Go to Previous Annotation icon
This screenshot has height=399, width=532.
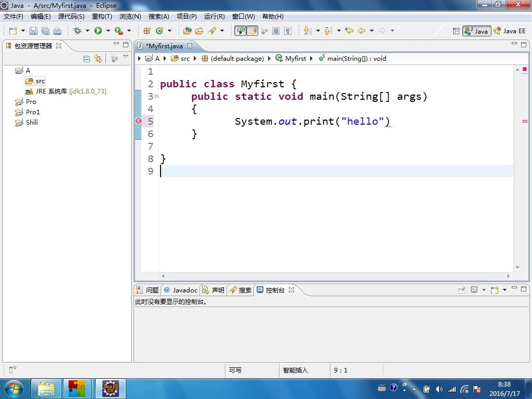click(328, 31)
